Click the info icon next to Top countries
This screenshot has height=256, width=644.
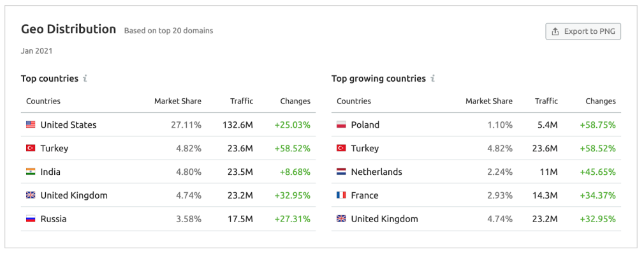(x=85, y=79)
